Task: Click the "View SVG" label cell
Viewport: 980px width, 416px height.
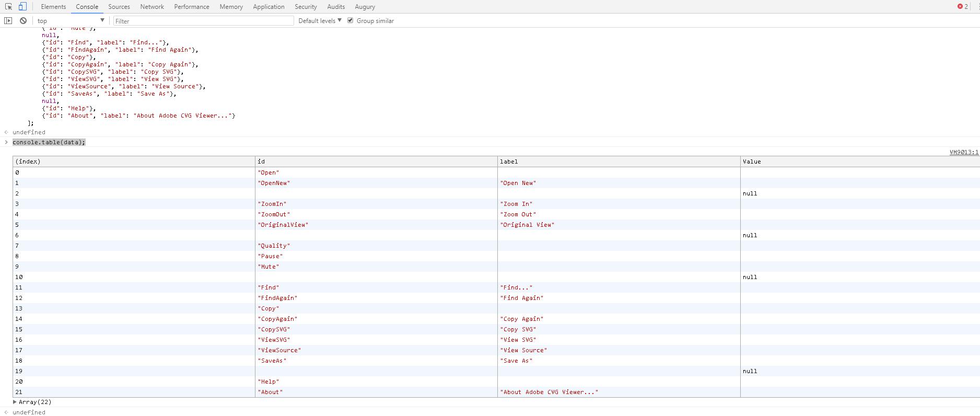Action: click(619, 340)
